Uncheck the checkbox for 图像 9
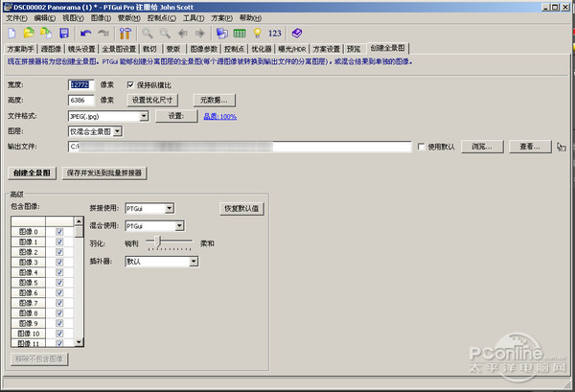This screenshot has height=392, width=575. pos(59,323)
